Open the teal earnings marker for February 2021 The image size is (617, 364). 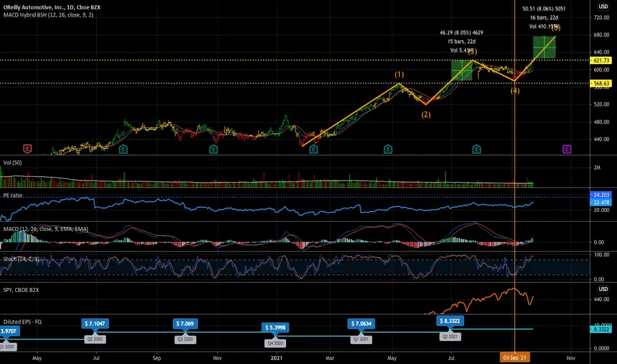(313, 149)
